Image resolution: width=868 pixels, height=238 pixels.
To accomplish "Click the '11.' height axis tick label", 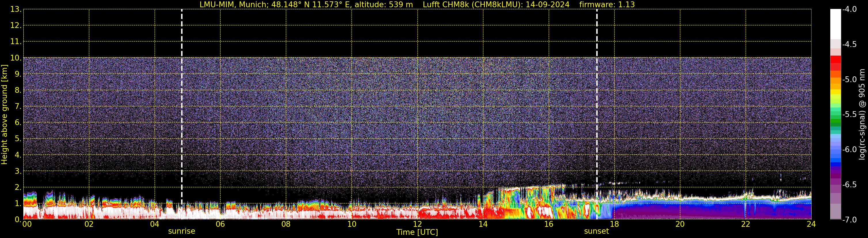I will (16, 42).
